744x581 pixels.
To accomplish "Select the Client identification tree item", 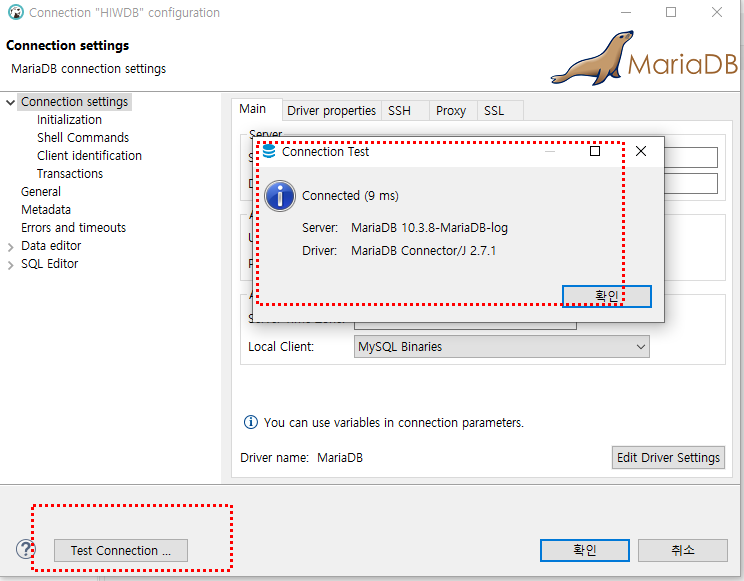I will click(x=89, y=156).
